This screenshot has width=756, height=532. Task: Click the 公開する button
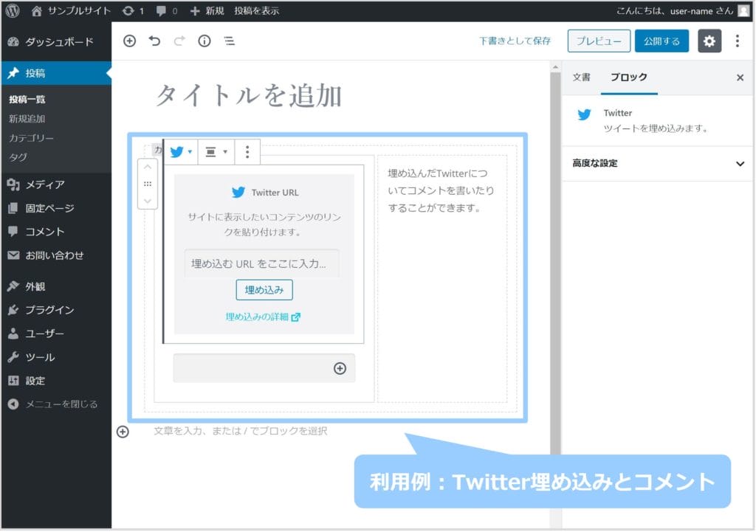click(x=661, y=41)
